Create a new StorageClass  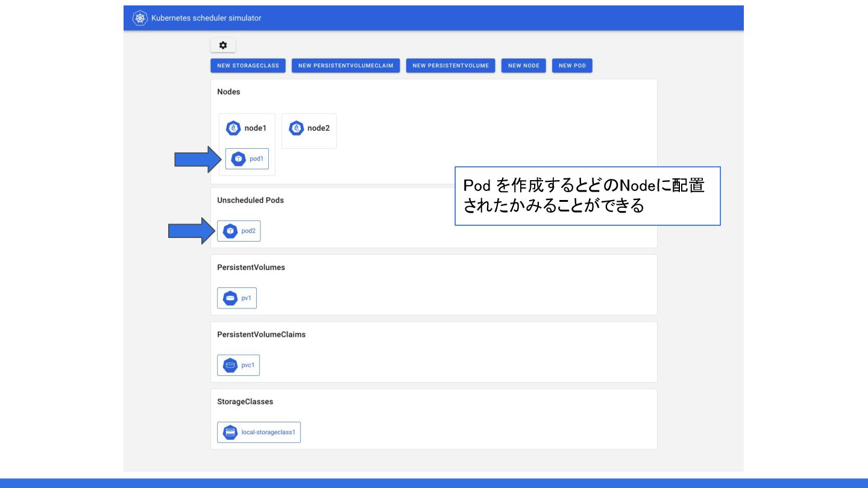pos(248,66)
